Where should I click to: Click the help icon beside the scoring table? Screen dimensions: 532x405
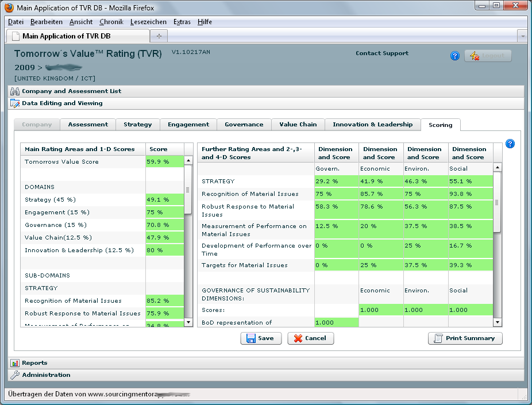pos(510,144)
